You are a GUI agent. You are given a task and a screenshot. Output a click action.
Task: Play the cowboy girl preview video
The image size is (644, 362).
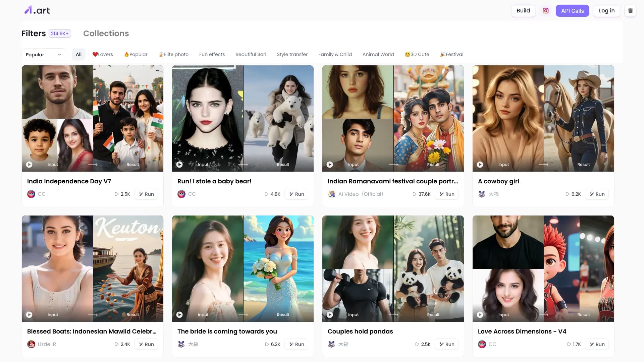(x=480, y=165)
